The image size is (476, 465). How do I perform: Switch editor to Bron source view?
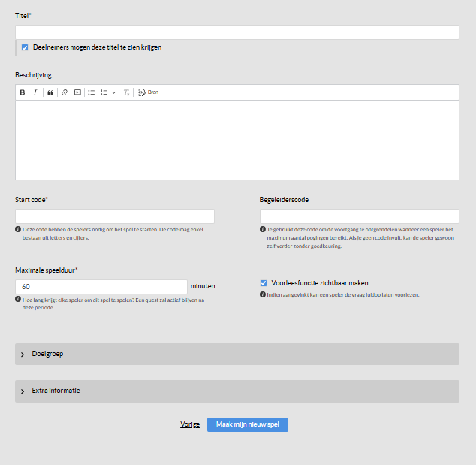pyautogui.click(x=148, y=92)
